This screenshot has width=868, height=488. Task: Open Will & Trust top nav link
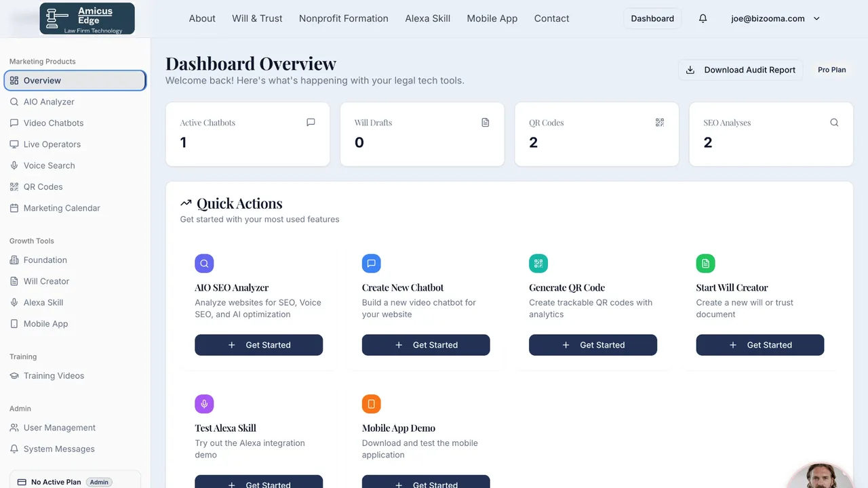click(257, 18)
